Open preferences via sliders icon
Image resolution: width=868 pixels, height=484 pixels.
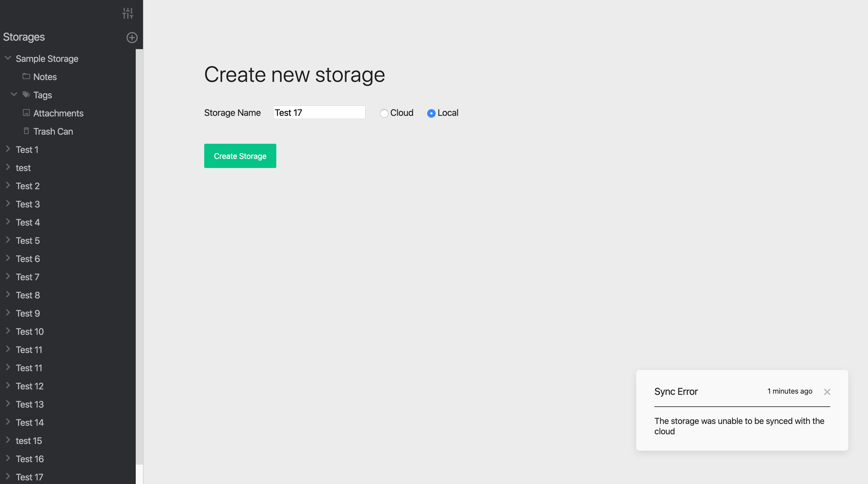tap(128, 13)
